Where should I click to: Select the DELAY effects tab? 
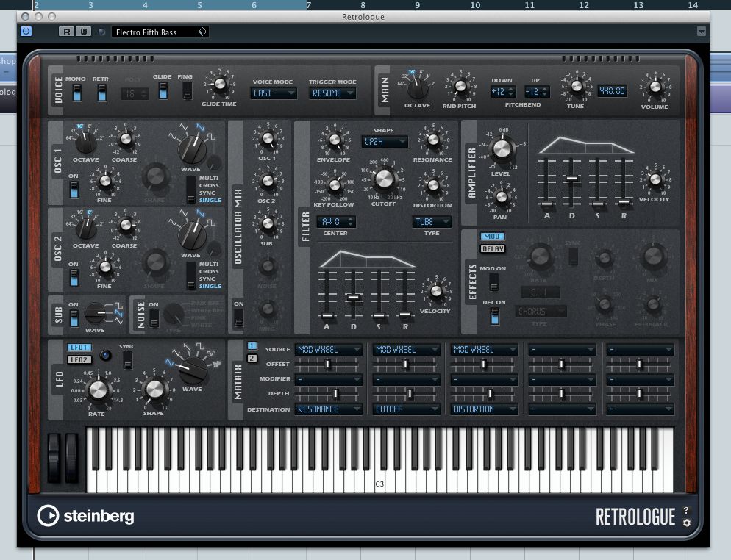(492, 249)
